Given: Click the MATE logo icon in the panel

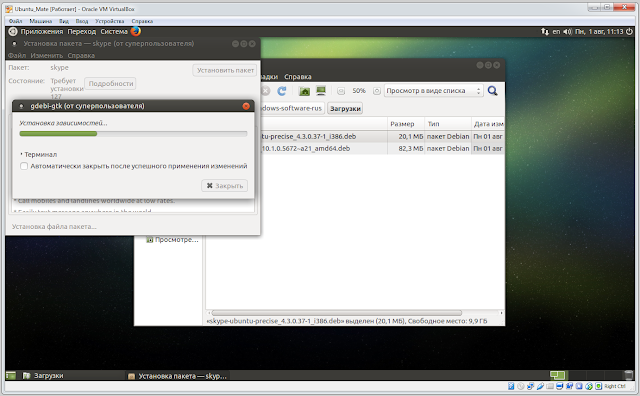Looking at the screenshot, I should point(13,31).
